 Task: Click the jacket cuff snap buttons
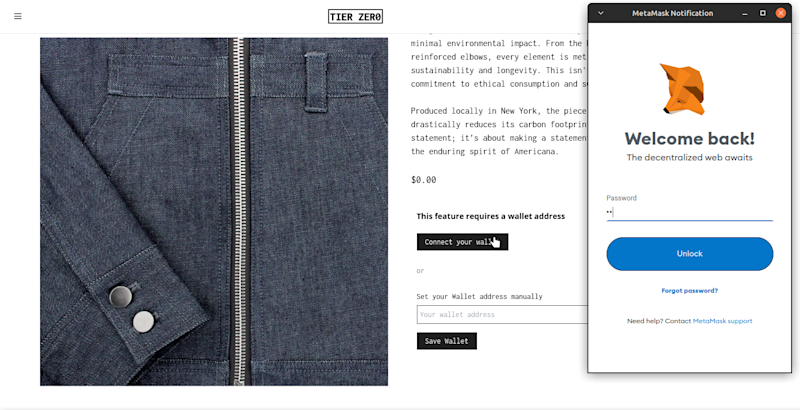[132, 309]
